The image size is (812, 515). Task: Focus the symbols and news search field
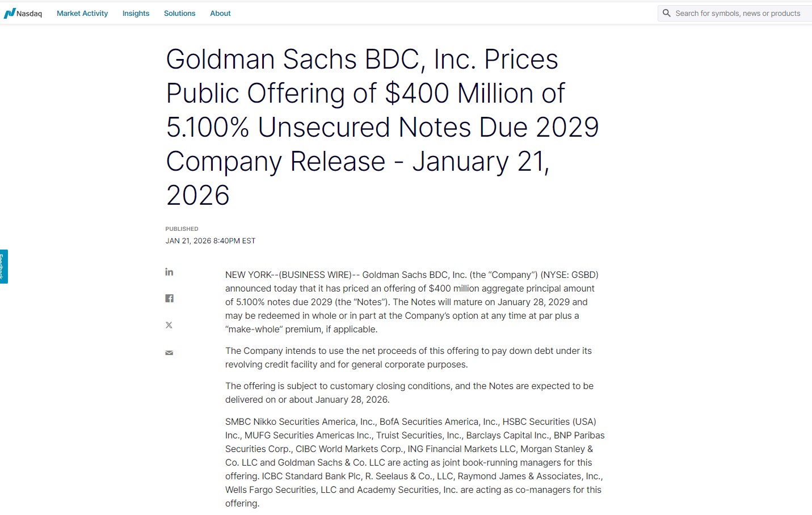(738, 13)
